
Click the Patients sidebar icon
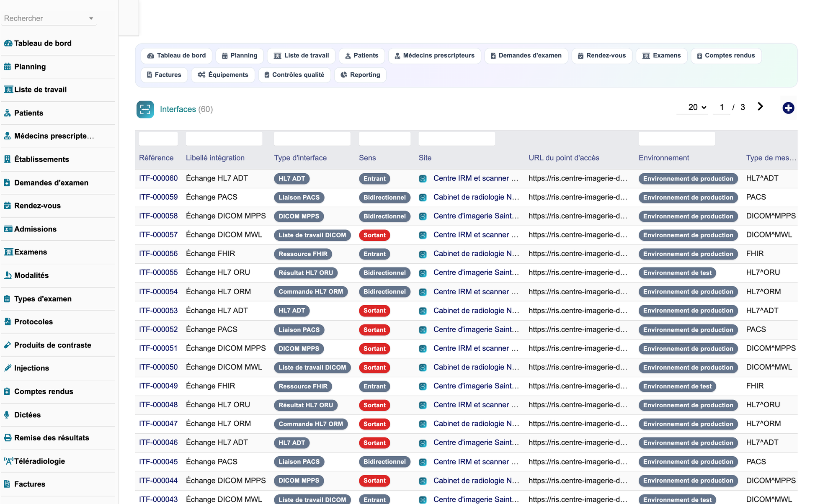8,113
